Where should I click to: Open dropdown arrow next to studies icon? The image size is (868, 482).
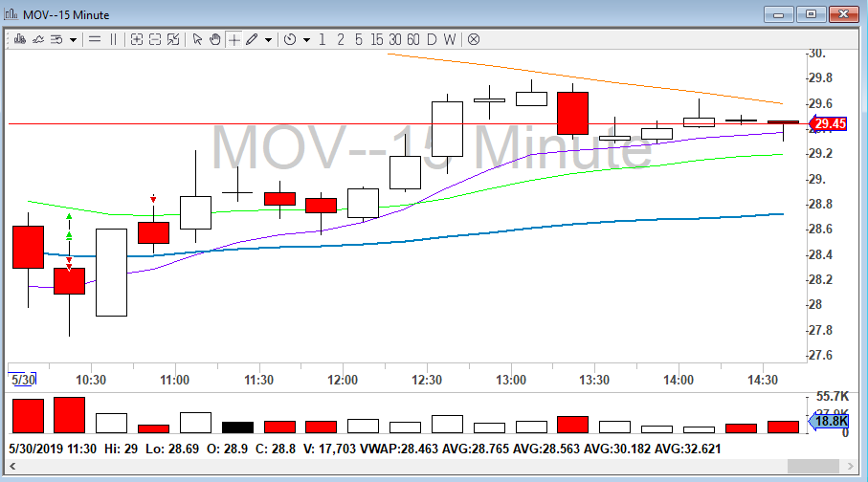[x=73, y=40]
